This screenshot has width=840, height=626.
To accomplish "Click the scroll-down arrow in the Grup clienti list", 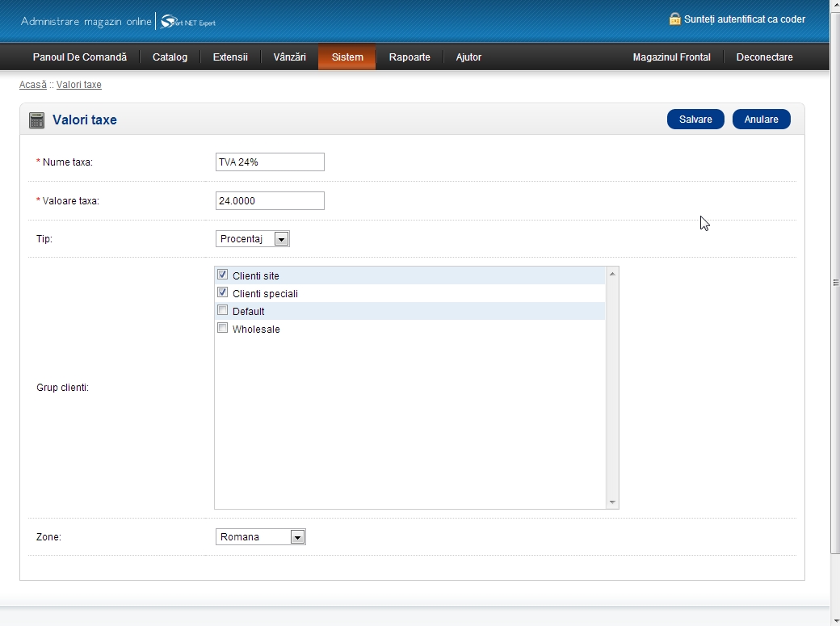I will click(612, 502).
